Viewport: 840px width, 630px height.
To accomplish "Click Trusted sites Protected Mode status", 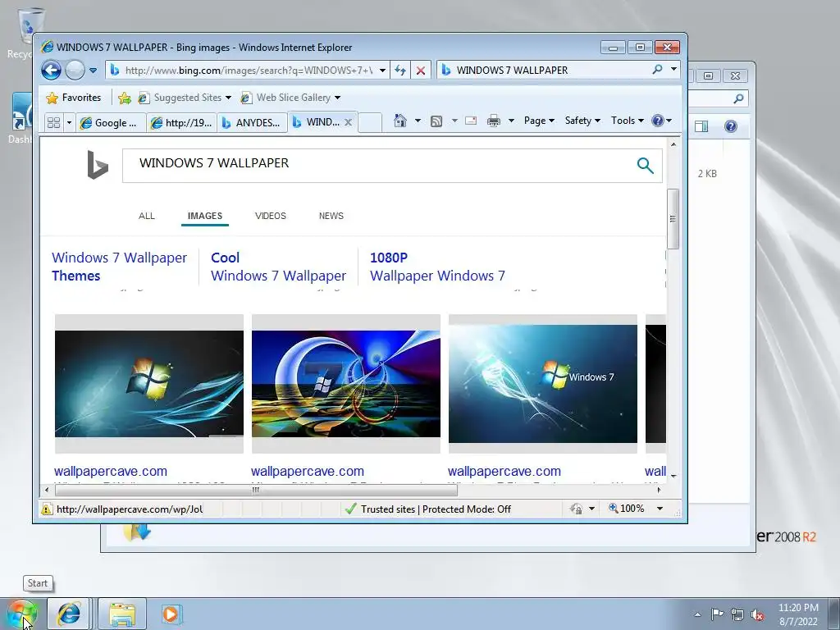I will [x=436, y=509].
